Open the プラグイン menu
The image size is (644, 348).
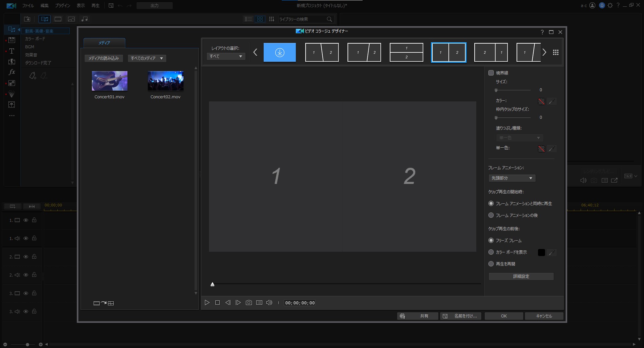coord(62,6)
